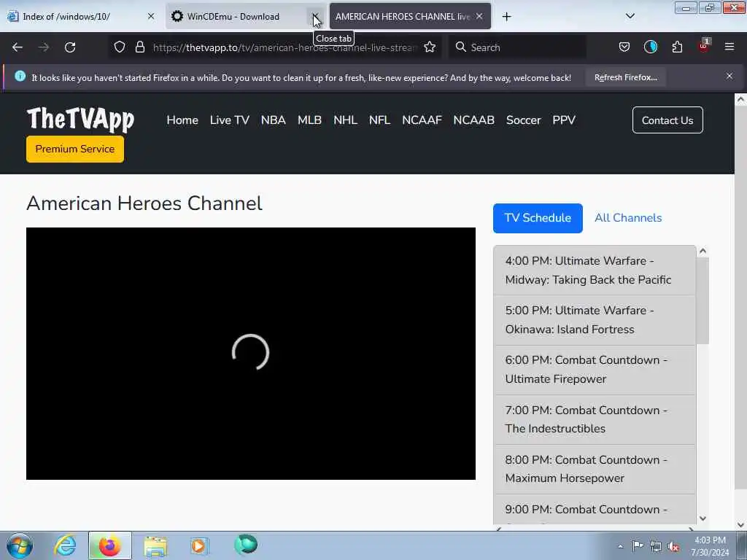The height and width of the screenshot is (560, 747).
Task: Go to the NCAAB section
Action: (x=474, y=120)
